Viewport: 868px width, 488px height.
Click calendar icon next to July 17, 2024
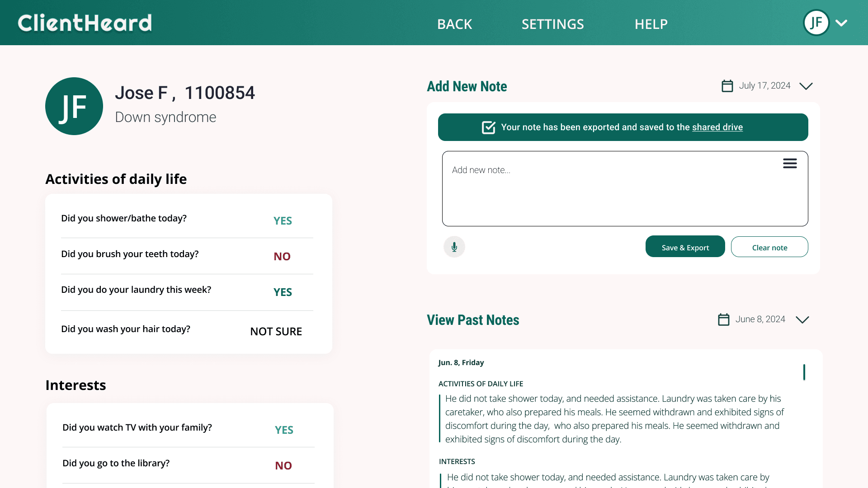(727, 86)
